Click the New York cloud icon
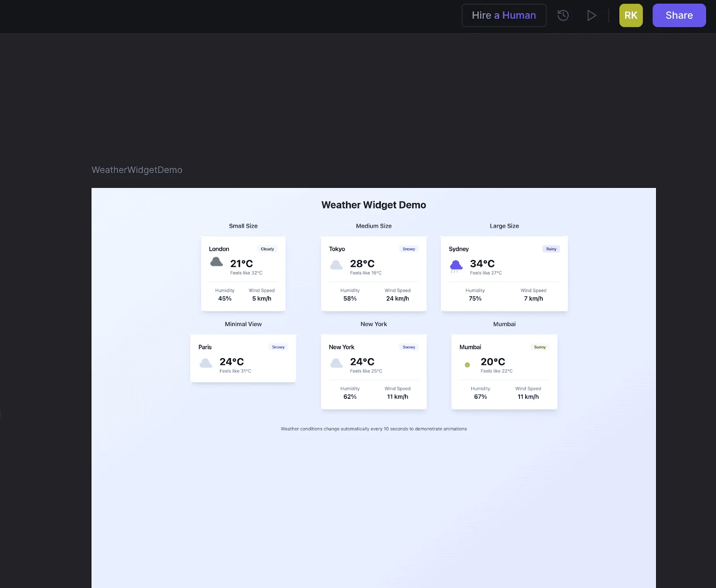The height and width of the screenshot is (588, 716). click(337, 363)
